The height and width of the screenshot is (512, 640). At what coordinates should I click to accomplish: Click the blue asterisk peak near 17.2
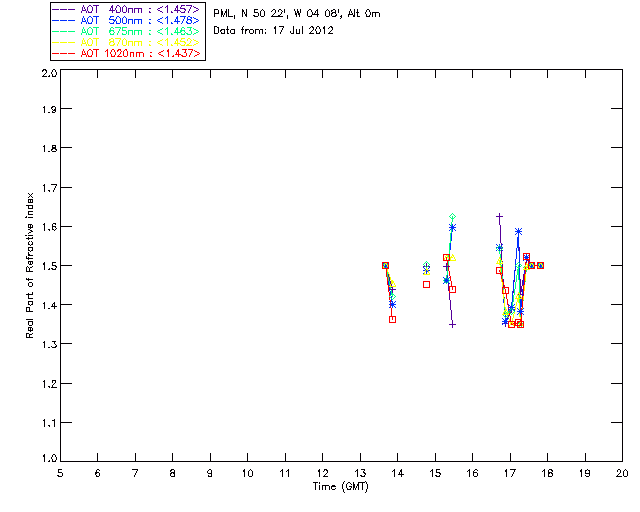[x=518, y=232]
